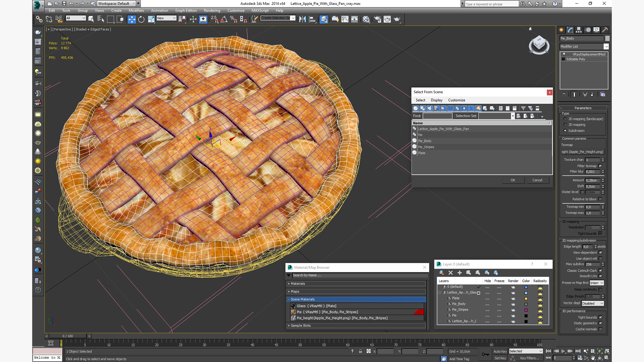This screenshot has height=362, width=644.
Task: Collapse the Lattice_Ap layer tree node
Action: [440, 293]
